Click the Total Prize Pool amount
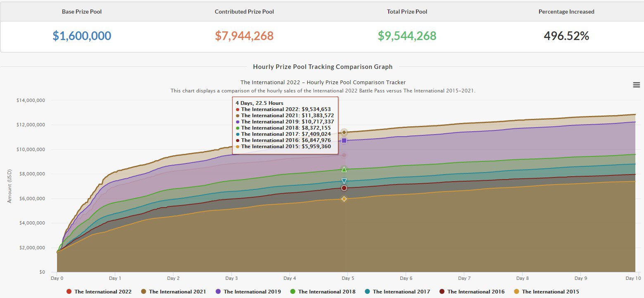 pyautogui.click(x=407, y=36)
